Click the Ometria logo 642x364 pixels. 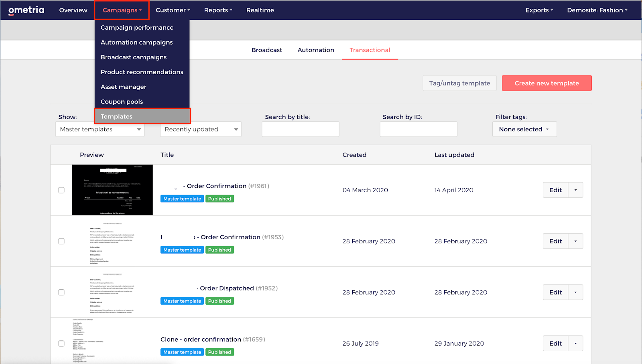tap(26, 10)
